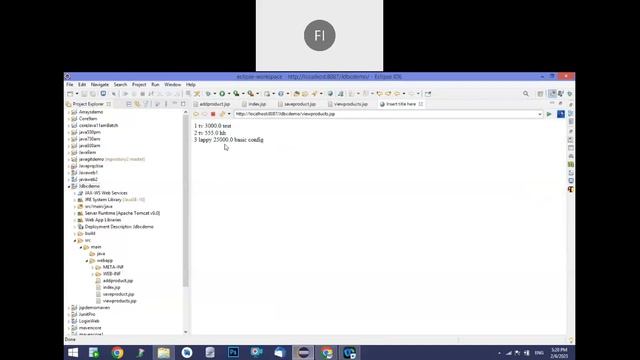Click the New file toolbar icon

tap(70, 94)
